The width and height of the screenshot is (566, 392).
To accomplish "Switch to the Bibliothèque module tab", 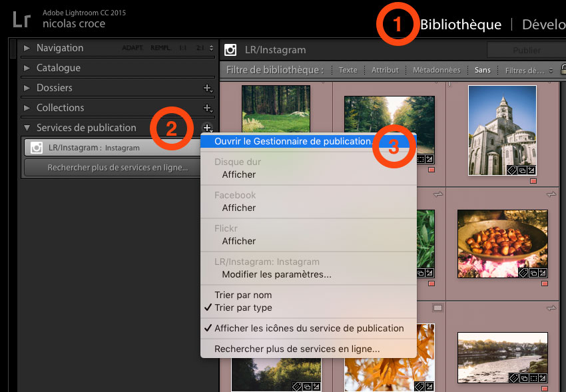I will point(460,25).
